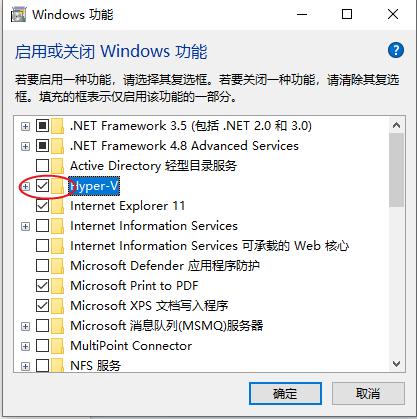The height and width of the screenshot is (419, 417).
Task: Click the MultiPoint Connector folder icon
Action: pyautogui.click(x=58, y=346)
